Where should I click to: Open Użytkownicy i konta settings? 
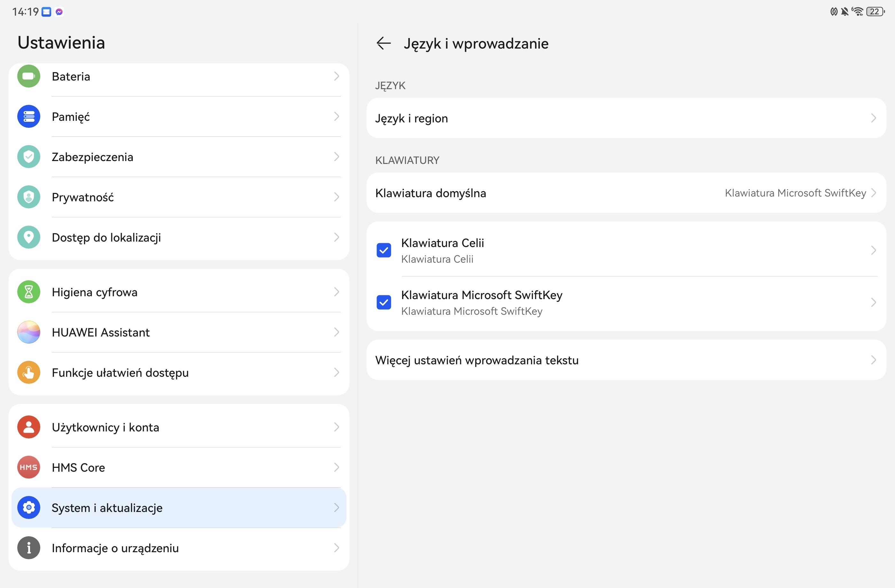tap(179, 427)
